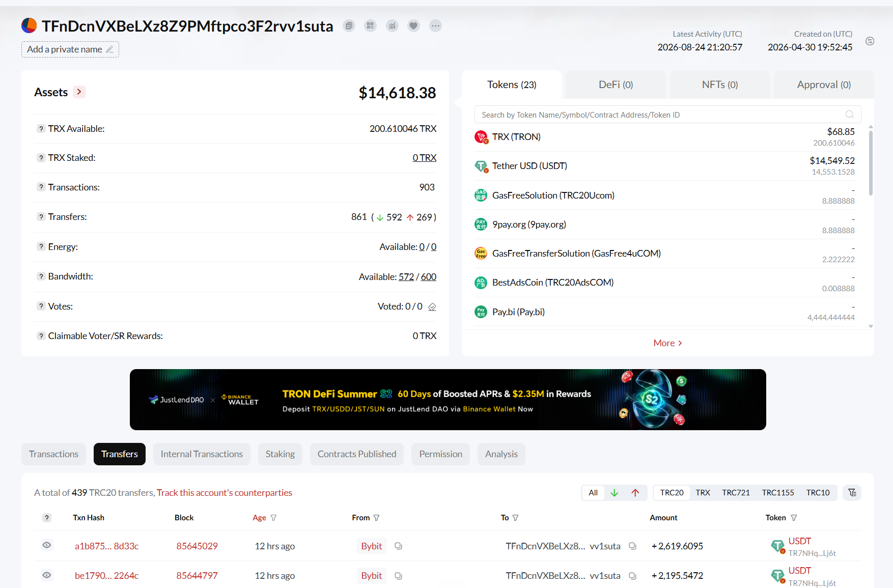Copy the Bybit sender address in first row

coord(398,546)
